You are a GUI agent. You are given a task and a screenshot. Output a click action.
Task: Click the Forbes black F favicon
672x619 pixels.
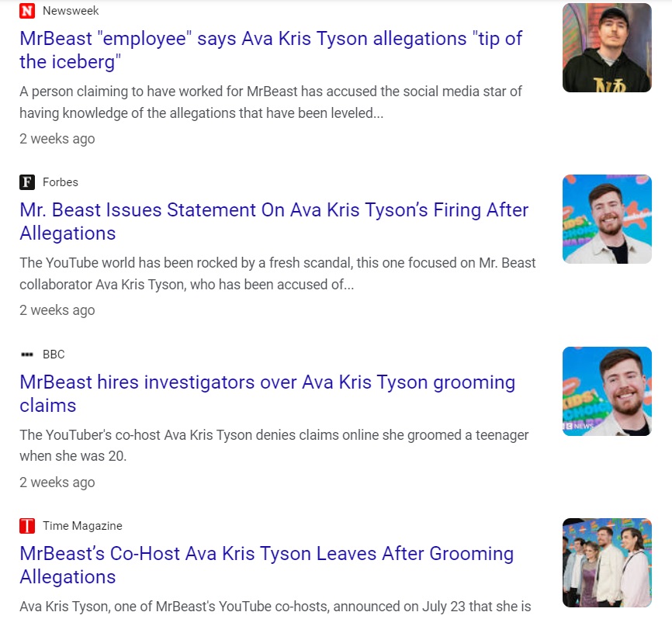(x=27, y=182)
